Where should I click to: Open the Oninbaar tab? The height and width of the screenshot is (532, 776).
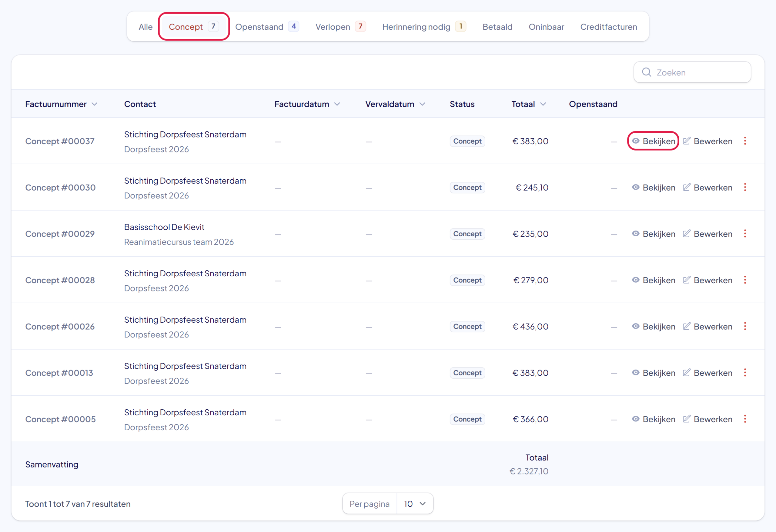point(546,27)
